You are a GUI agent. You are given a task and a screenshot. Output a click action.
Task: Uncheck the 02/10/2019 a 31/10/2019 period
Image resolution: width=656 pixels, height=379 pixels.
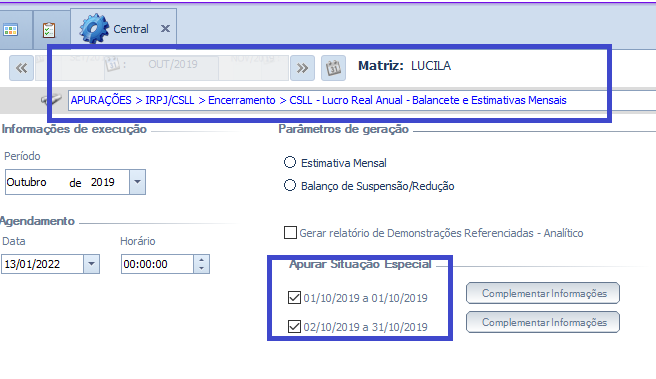pyautogui.click(x=295, y=326)
